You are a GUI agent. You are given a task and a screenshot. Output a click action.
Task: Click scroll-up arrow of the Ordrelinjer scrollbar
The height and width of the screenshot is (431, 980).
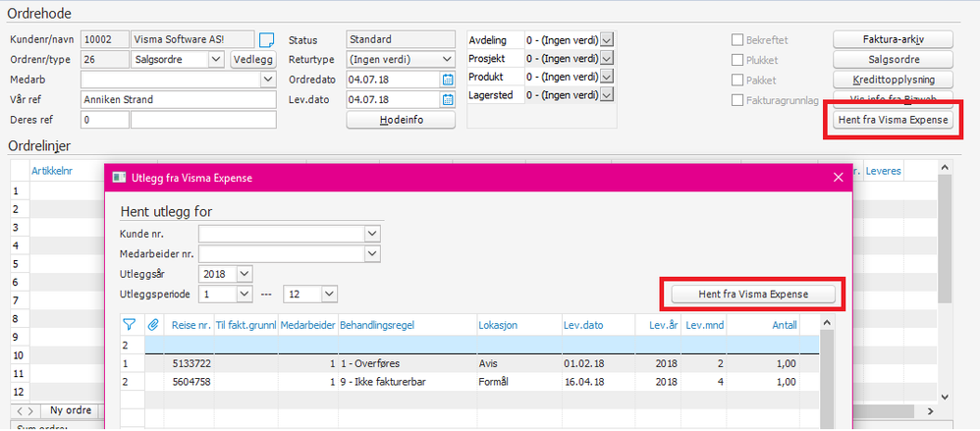pos(945,168)
